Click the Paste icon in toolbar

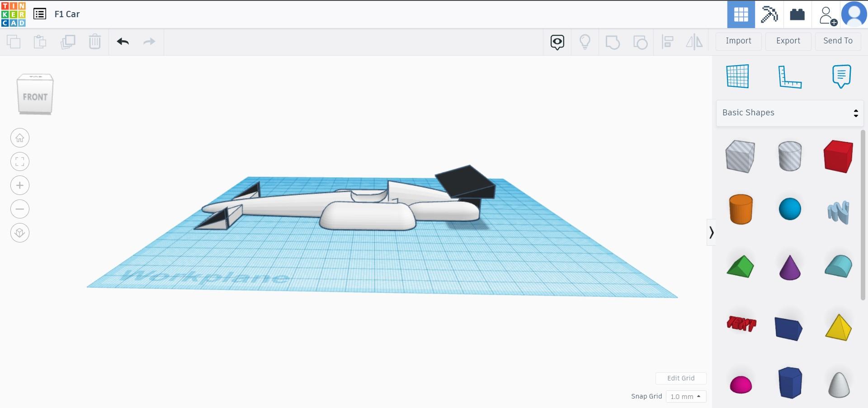click(x=40, y=42)
